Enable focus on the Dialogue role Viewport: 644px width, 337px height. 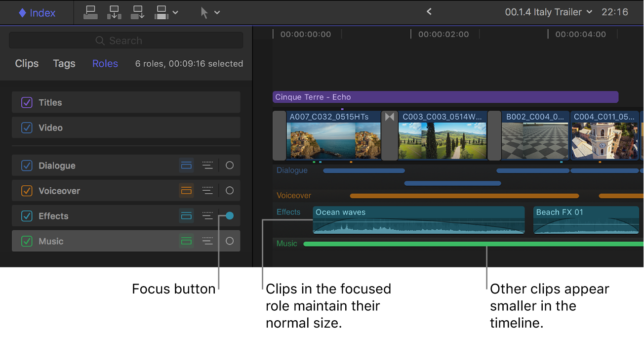tap(229, 165)
